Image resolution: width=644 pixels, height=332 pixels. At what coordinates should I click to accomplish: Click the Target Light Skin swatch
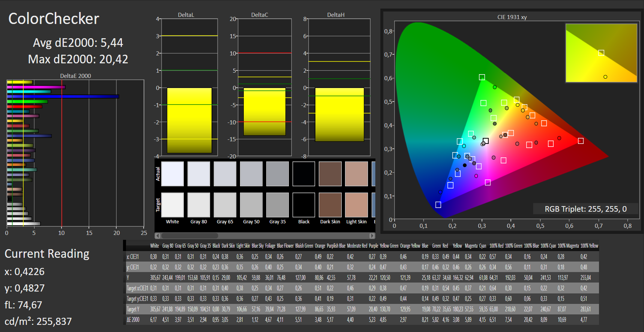[356, 205]
